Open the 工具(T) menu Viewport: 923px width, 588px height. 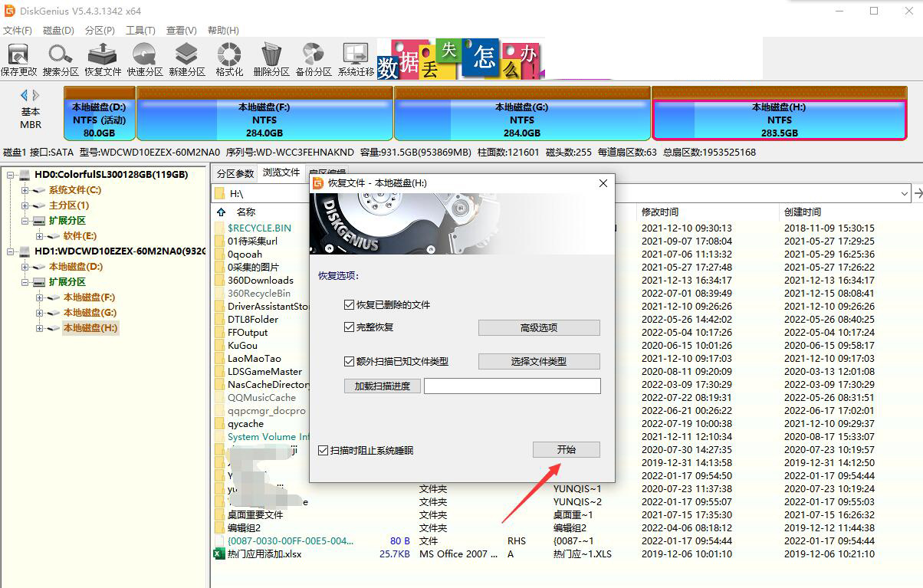click(x=140, y=31)
